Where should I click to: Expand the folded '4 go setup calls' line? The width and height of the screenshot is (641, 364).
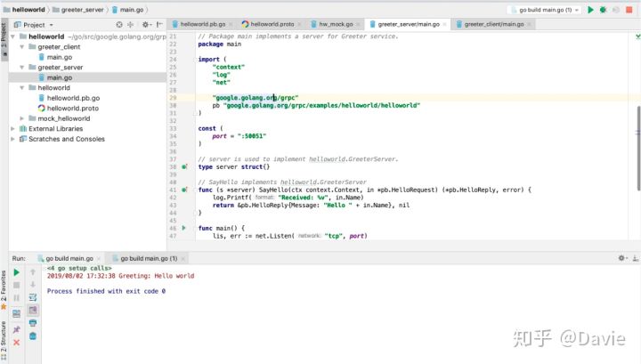point(79,268)
